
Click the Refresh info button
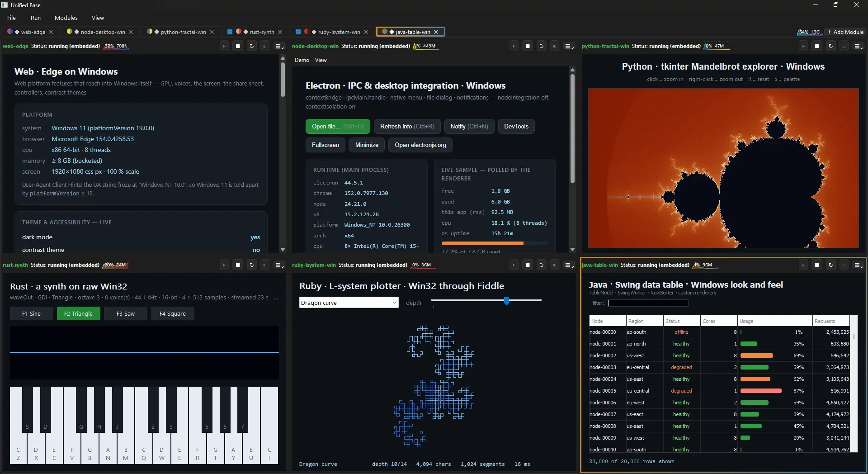coord(407,126)
